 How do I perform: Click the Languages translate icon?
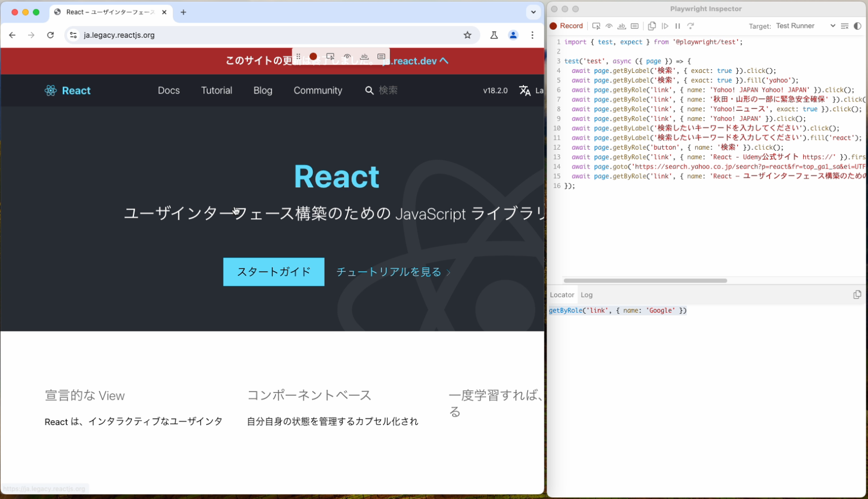(x=525, y=91)
